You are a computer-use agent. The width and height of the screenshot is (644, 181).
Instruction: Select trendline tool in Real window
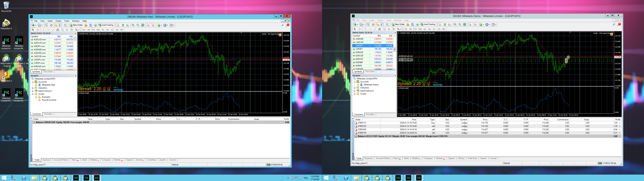(x=53, y=30)
